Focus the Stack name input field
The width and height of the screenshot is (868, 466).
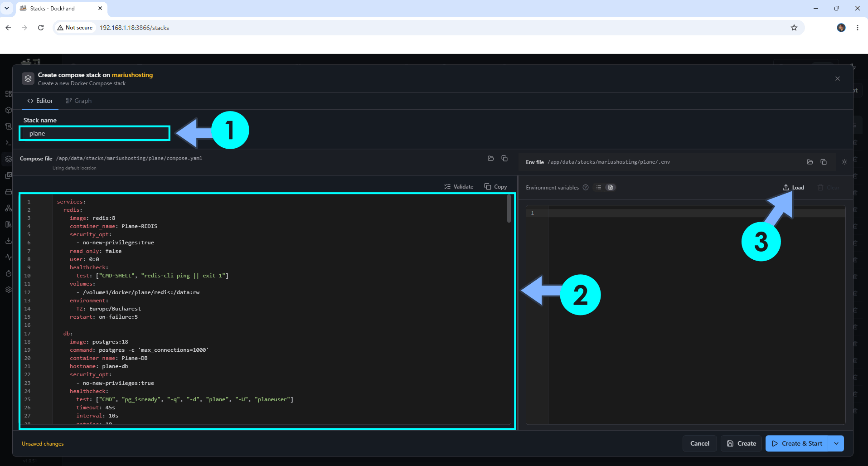[95, 133]
